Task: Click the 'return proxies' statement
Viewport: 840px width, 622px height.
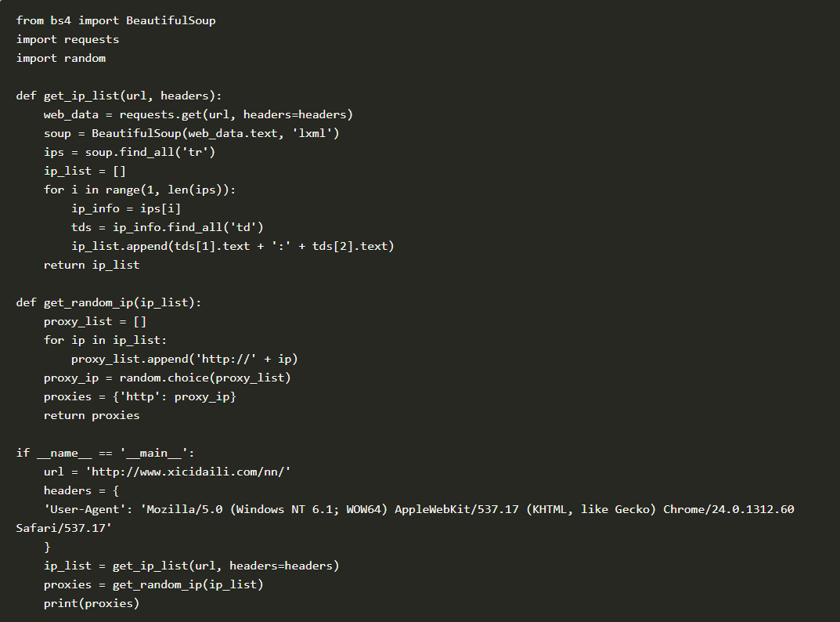Action: tap(92, 415)
